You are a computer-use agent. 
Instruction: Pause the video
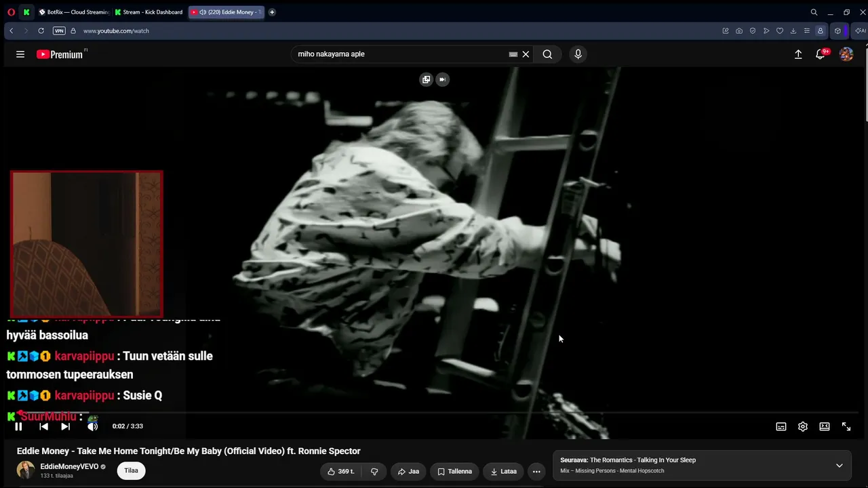click(x=18, y=426)
